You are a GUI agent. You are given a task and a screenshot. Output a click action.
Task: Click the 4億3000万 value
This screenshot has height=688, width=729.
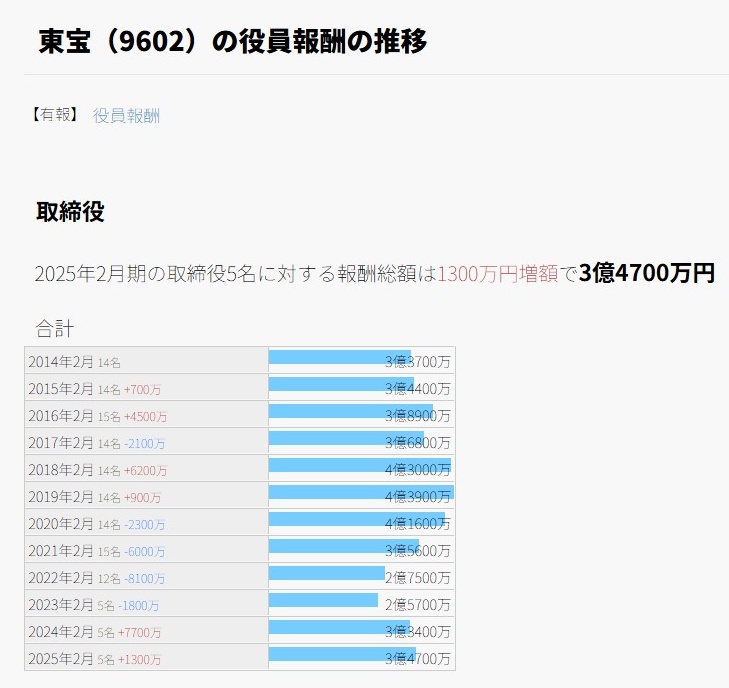(x=418, y=470)
